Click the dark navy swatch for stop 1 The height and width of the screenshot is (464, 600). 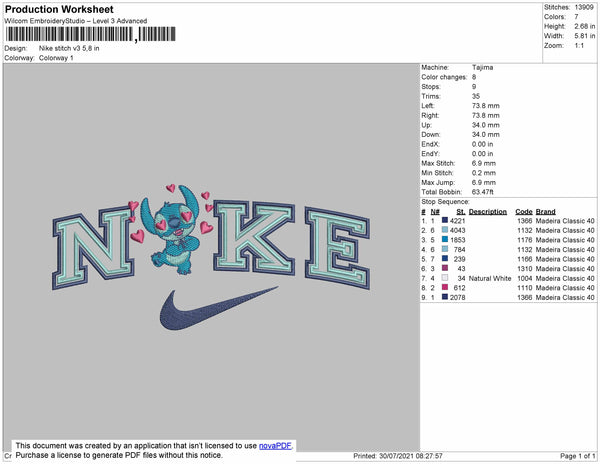click(444, 221)
